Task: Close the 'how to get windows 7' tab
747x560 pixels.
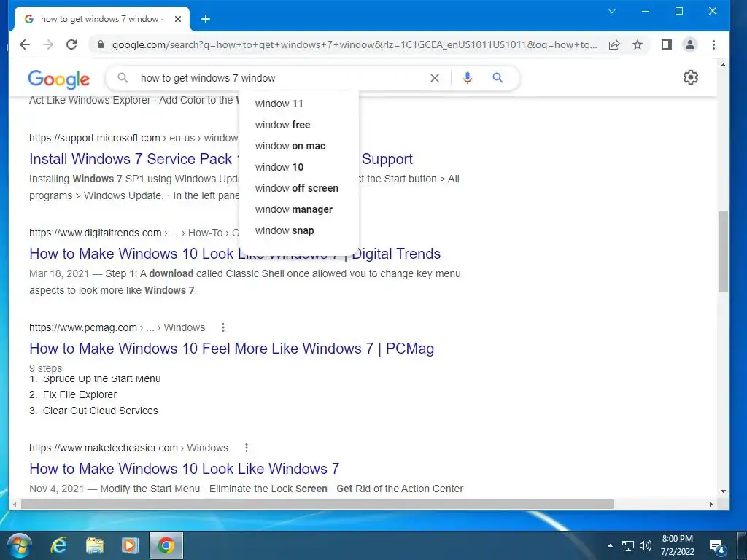Action: (x=178, y=19)
